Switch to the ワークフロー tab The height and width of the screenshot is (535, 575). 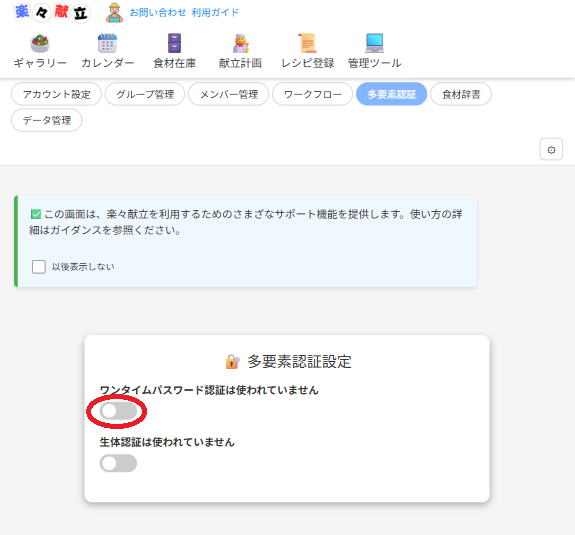coord(312,94)
